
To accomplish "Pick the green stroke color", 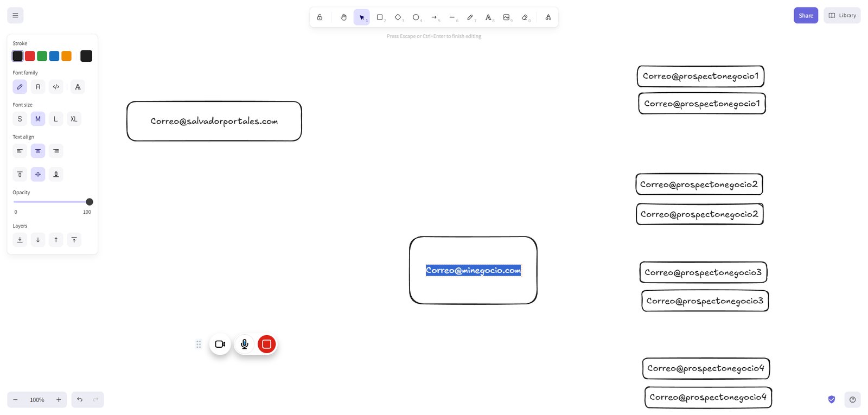I will click(42, 56).
